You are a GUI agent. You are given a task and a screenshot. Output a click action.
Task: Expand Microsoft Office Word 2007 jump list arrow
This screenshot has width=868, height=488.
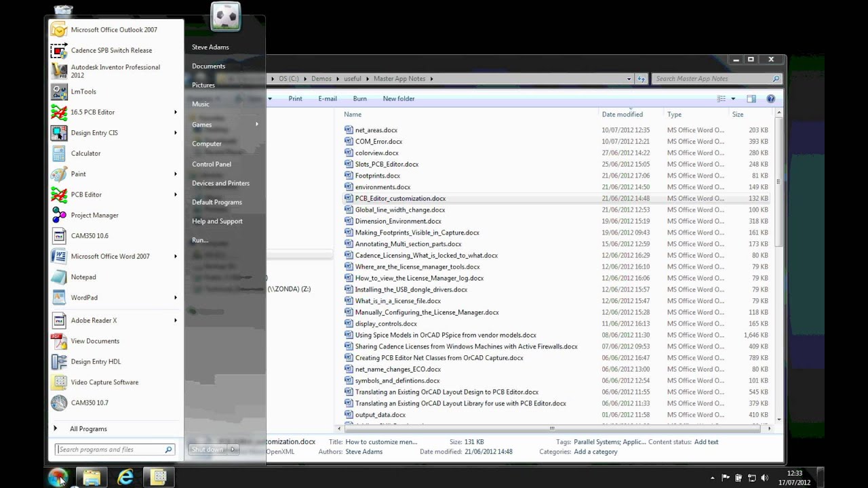[176, 256]
